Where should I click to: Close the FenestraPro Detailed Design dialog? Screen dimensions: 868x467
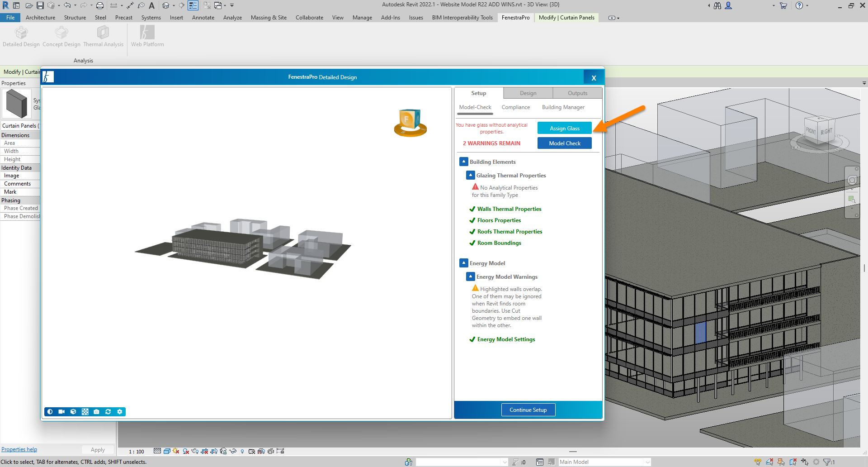pyautogui.click(x=594, y=78)
